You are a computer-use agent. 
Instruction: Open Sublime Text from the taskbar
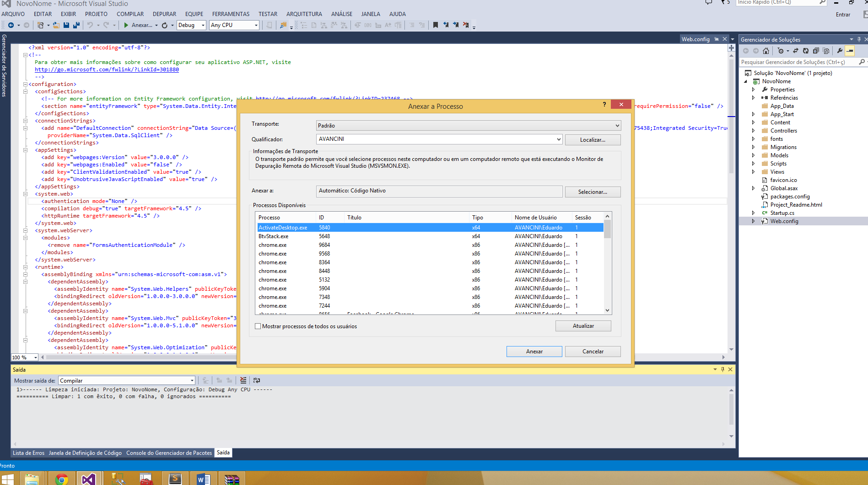(175, 479)
